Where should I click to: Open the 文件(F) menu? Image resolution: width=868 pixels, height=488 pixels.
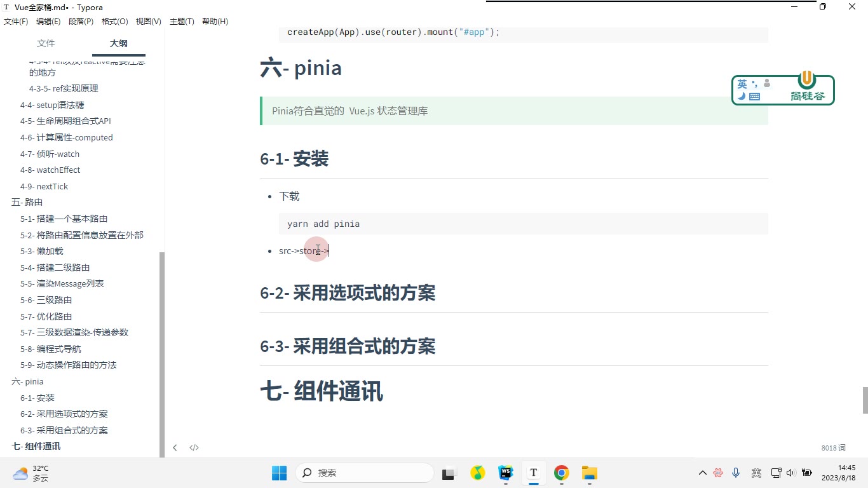16,22
